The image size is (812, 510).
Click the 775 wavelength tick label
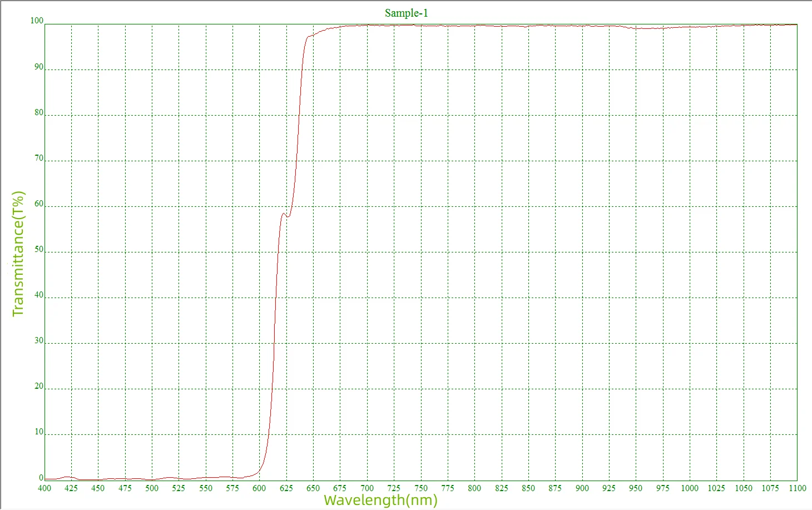(448, 488)
